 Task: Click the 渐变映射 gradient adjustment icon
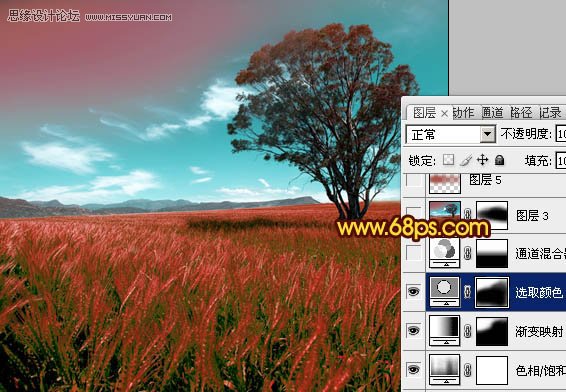pos(444,330)
